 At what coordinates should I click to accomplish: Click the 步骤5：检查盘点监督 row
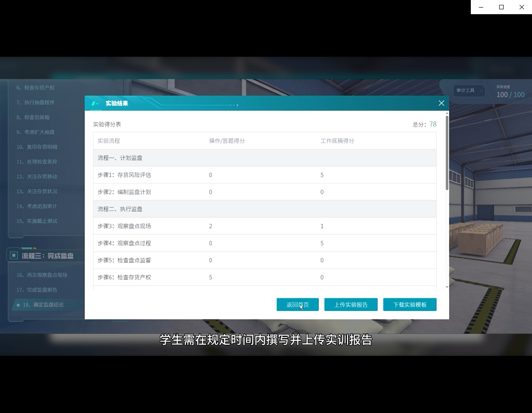[265, 260]
